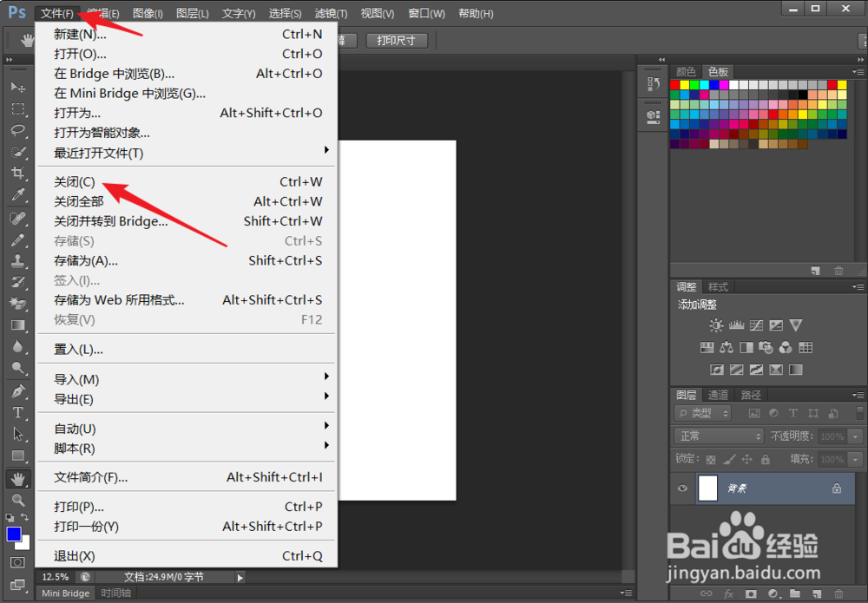Select the Clone Stamp tool
Screen dimensions: 868x603
17,261
